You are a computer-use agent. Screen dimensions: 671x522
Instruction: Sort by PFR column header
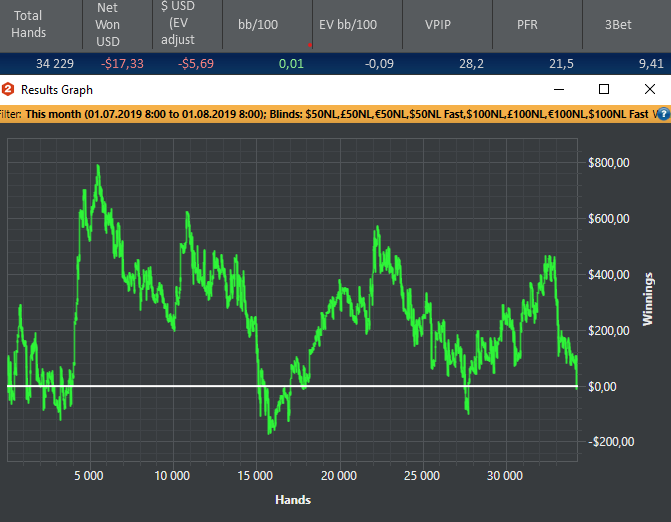tap(537, 24)
